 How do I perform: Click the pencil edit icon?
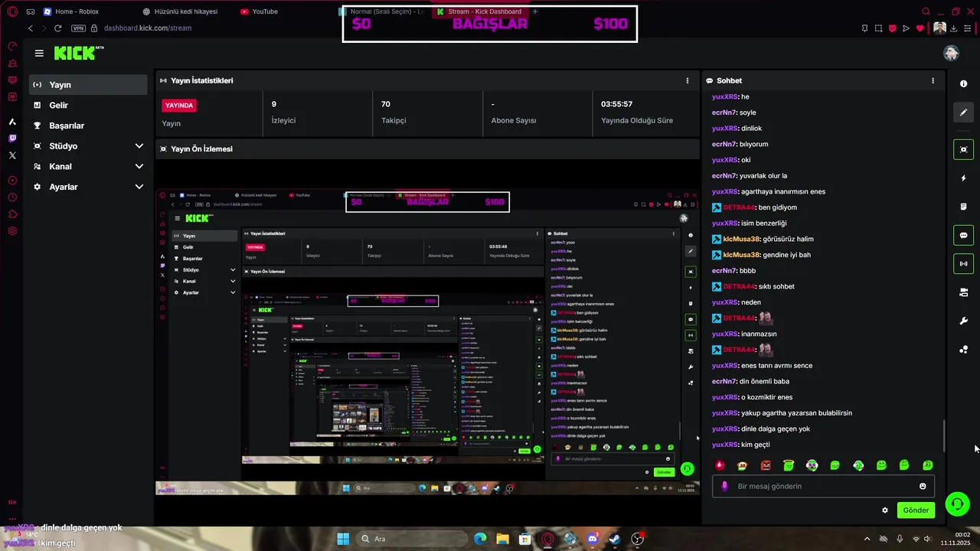click(x=963, y=112)
